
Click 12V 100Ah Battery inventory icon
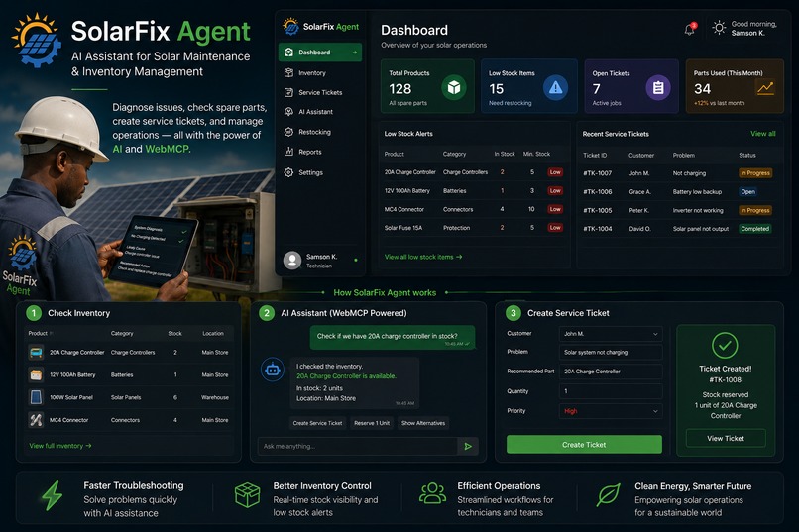36,374
